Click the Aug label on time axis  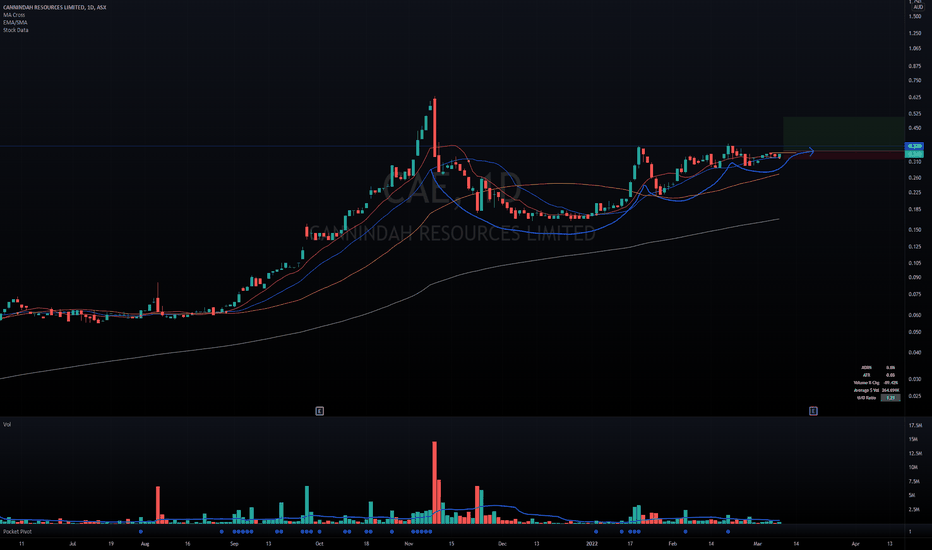[x=144, y=544]
